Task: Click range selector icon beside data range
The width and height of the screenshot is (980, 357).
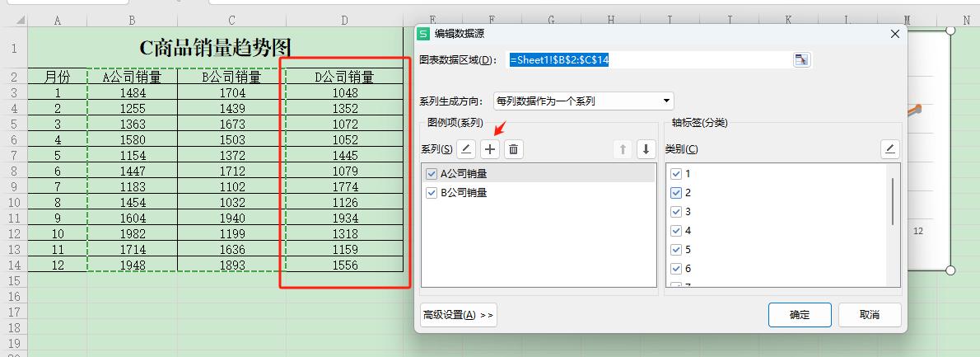Action: click(x=801, y=60)
